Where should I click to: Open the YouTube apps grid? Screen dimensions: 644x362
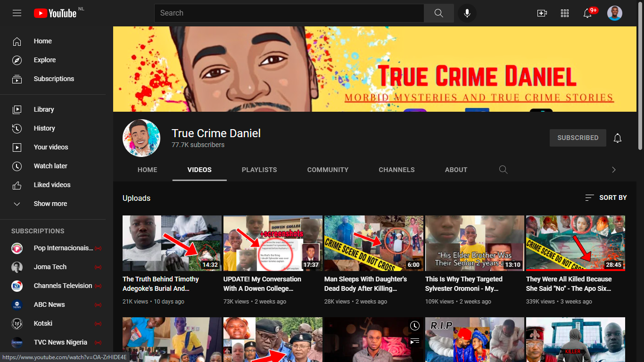point(565,13)
